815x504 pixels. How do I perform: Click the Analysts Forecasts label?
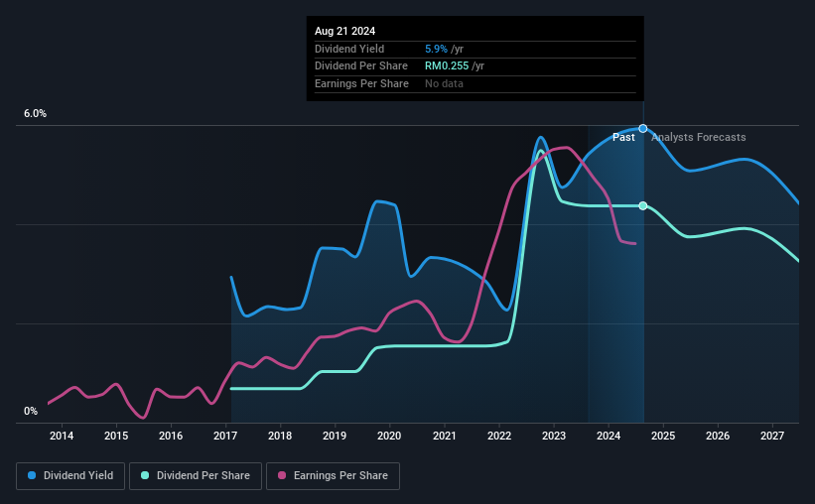pos(698,137)
